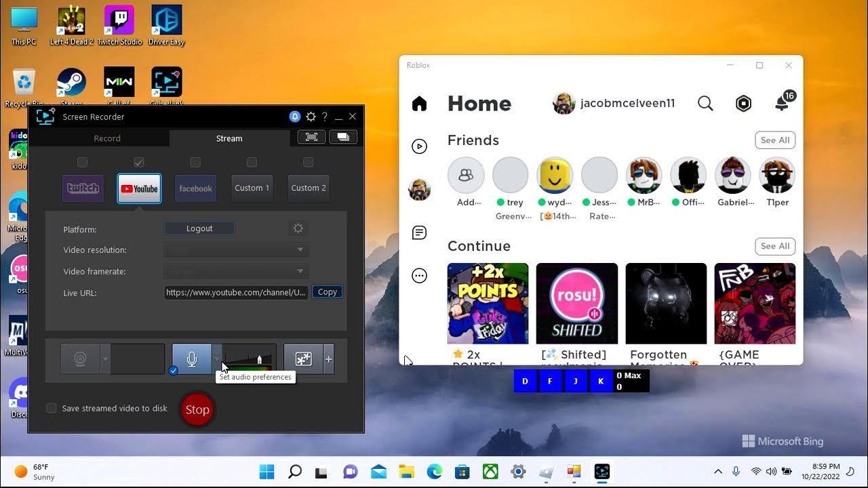Click the Live URL field

tap(237, 292)
